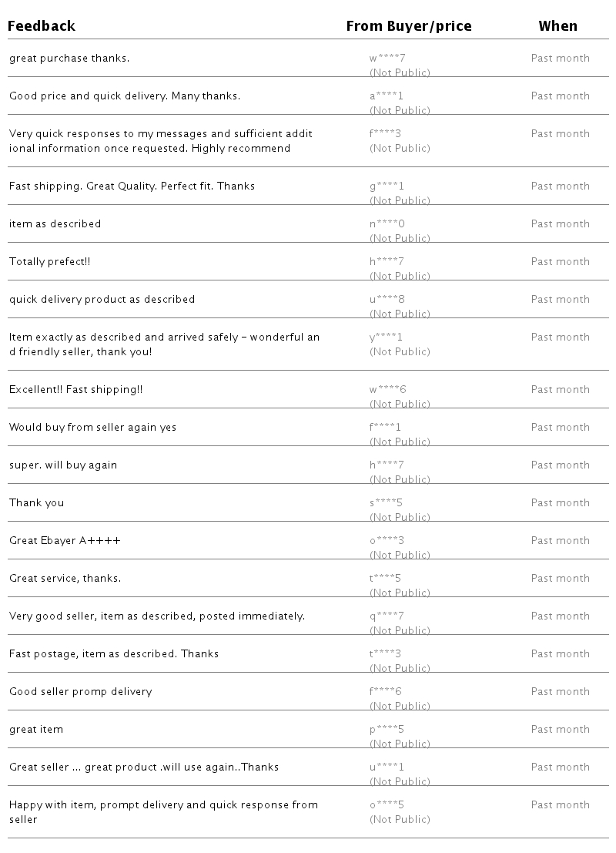
Task: Click the "Thank you" feedback comment
Action: pos(37,502)
